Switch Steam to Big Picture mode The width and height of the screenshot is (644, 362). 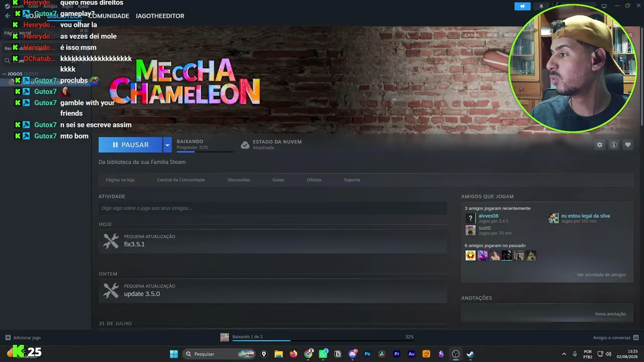point(604,6)
